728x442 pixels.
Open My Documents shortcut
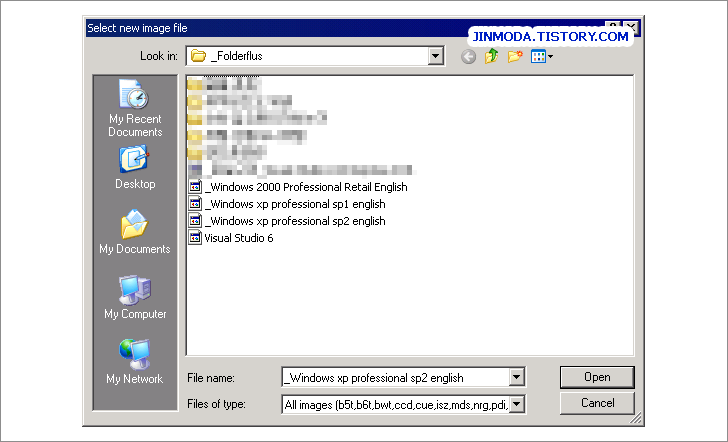tap(135, 232)
